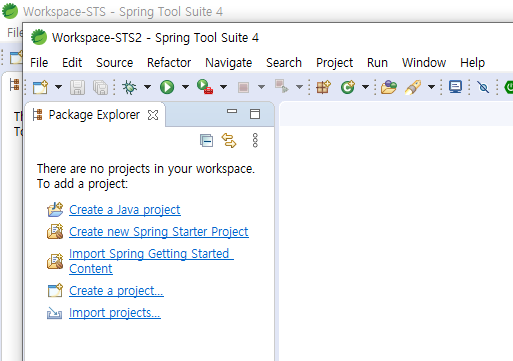
Task: Open the Run menu
Action: click(377, 63)
